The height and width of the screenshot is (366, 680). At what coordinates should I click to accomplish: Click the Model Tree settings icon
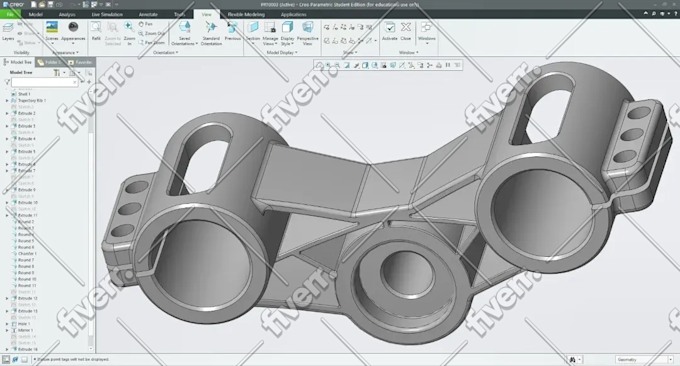(x=57, y=72)
